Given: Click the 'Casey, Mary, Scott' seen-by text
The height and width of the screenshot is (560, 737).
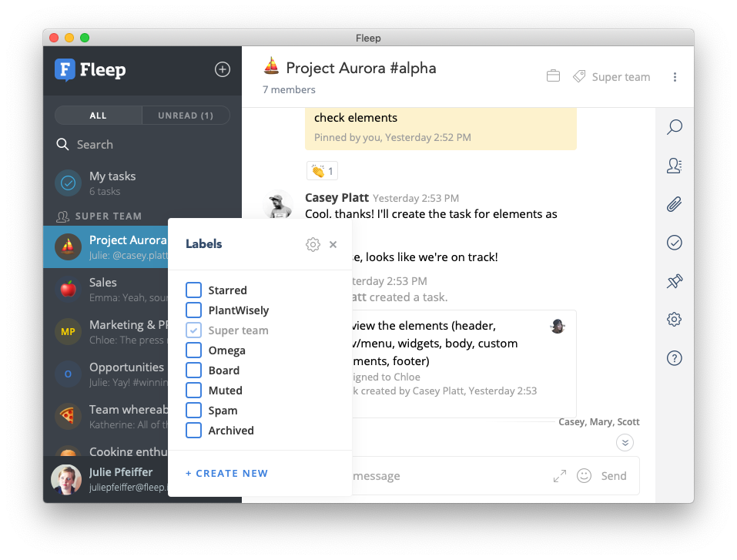Looking at the screenshot, I should pyautogui.click(x=599, y=422).
